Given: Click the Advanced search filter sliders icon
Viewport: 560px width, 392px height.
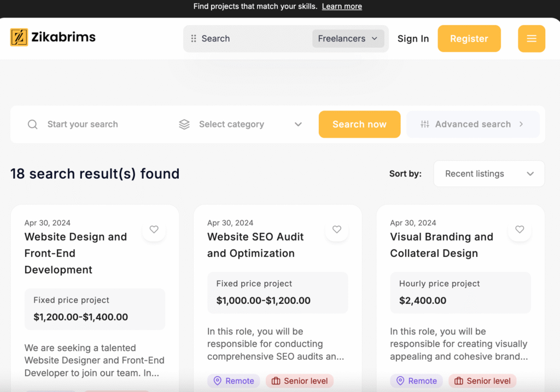Looking at the screenshot, I should [425, 125].
